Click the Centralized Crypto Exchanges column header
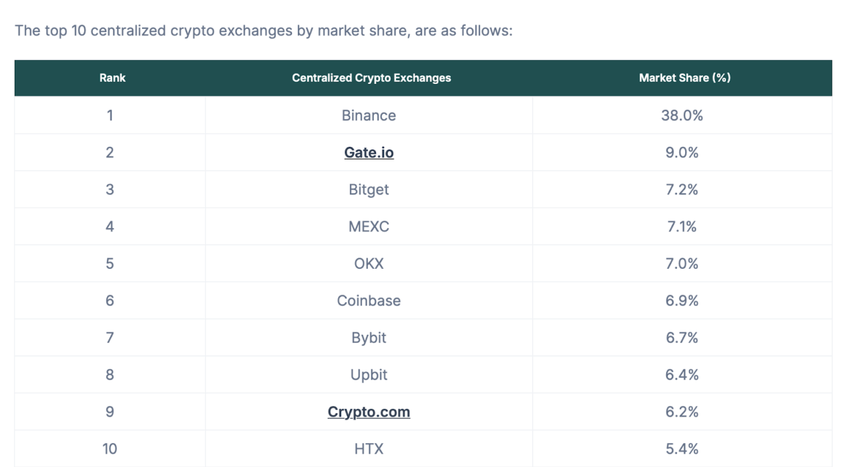The height and width of the screenshot is (467, 868). tap(371, 78)
